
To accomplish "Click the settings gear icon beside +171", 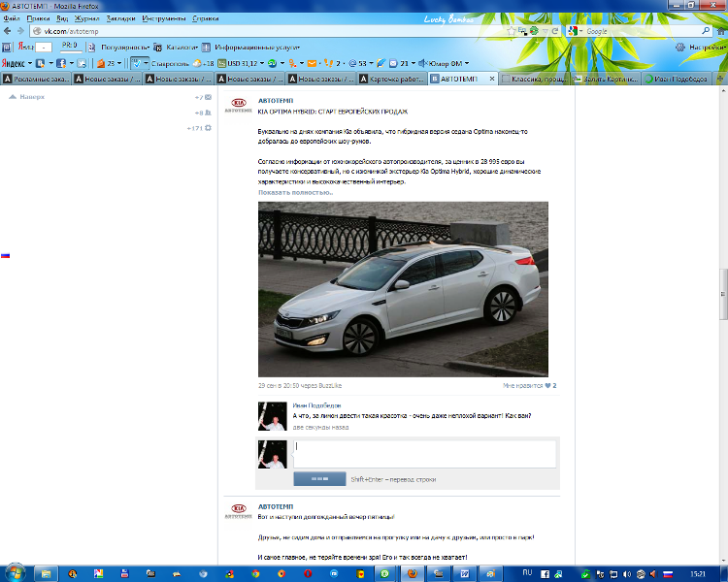I will click(x=208, y=128).
